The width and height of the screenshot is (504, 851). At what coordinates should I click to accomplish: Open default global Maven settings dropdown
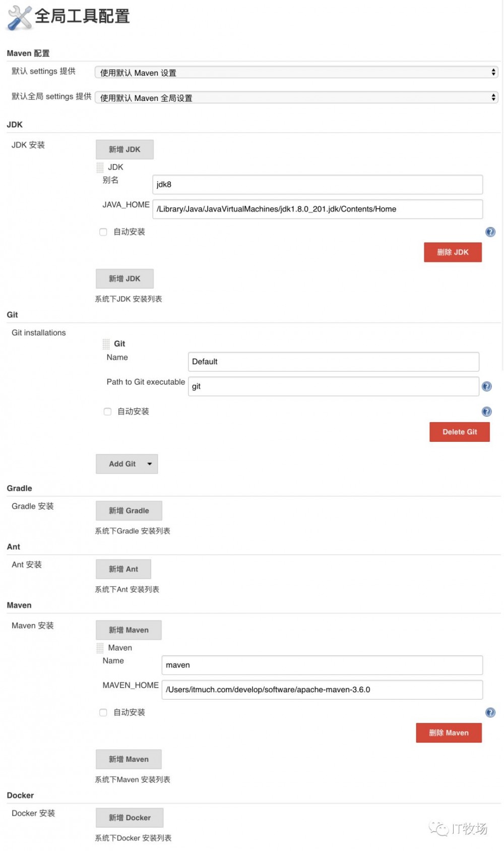click(x=296, y=98)
